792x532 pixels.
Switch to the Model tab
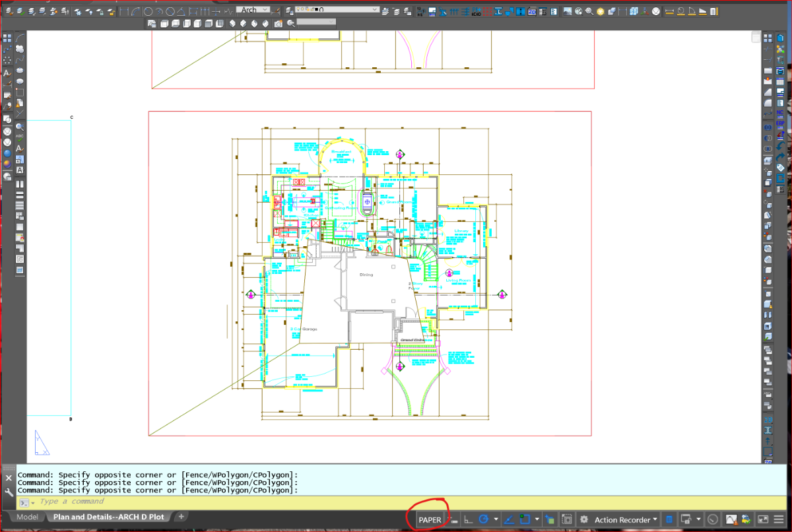(x=27, y=517)
